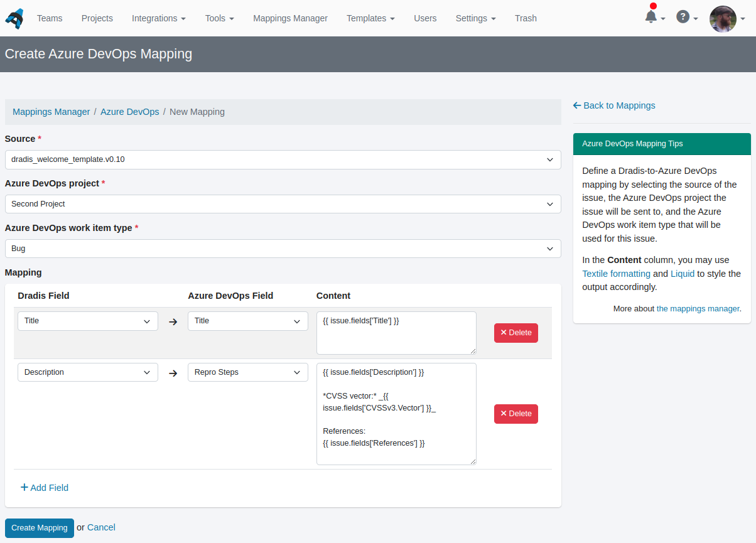Click the Content column header
The image size is (756, 543).
coord(333,296)
